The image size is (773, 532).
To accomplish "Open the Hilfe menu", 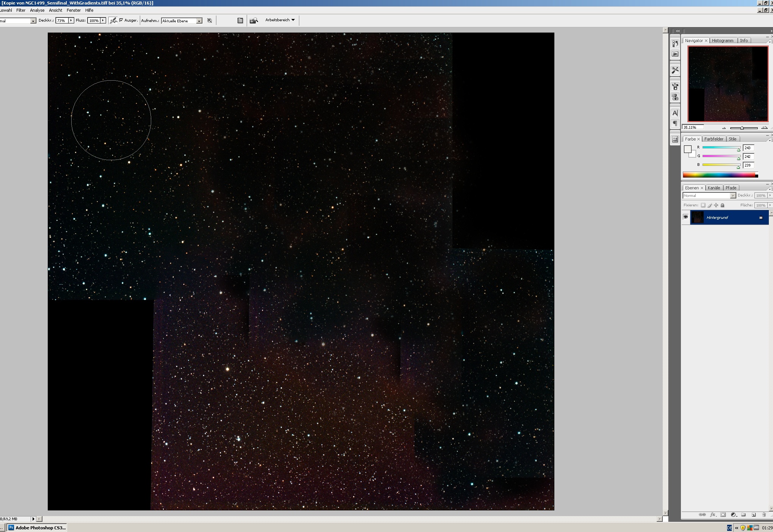I will pos(89,10).
